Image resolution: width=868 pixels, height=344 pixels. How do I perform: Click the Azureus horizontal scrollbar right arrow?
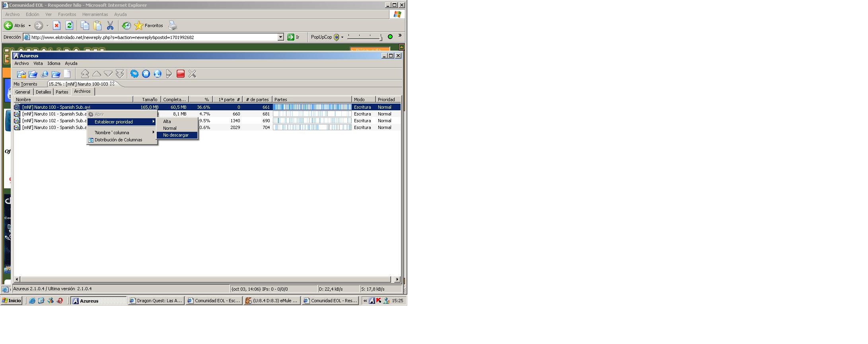(397, 279)
